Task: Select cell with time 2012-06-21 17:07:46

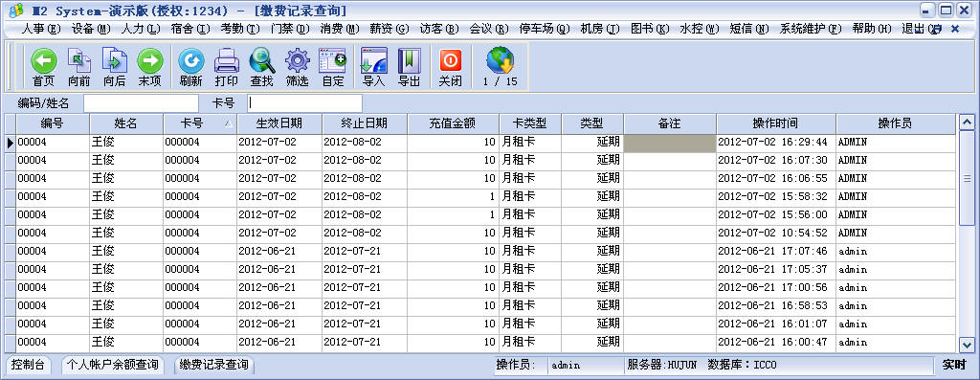Action: (x=776, y=252)
